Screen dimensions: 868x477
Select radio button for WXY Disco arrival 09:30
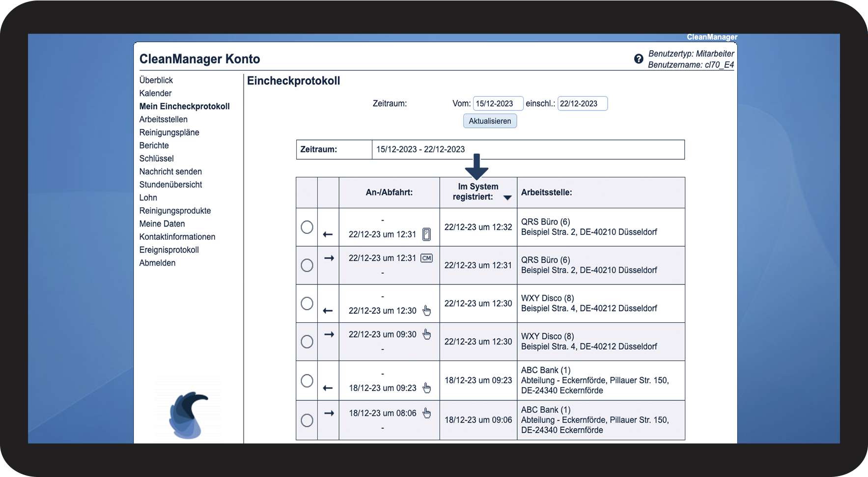pos(307,341)
